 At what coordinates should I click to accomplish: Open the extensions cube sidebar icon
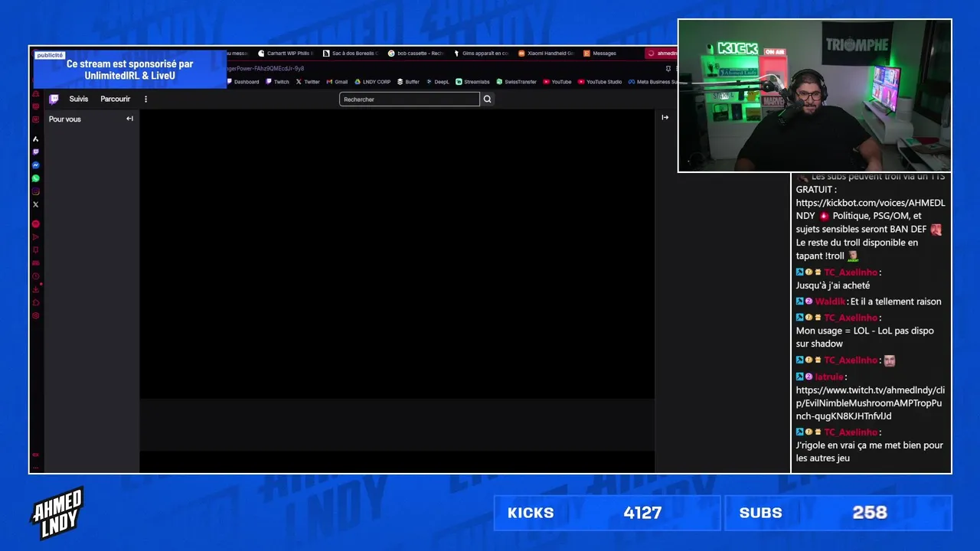point(36,302)
